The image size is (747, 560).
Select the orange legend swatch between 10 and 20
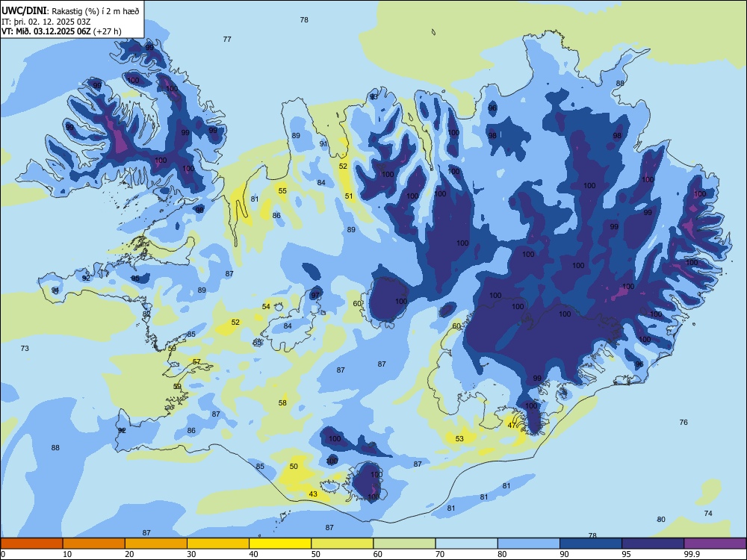(94, 544)
